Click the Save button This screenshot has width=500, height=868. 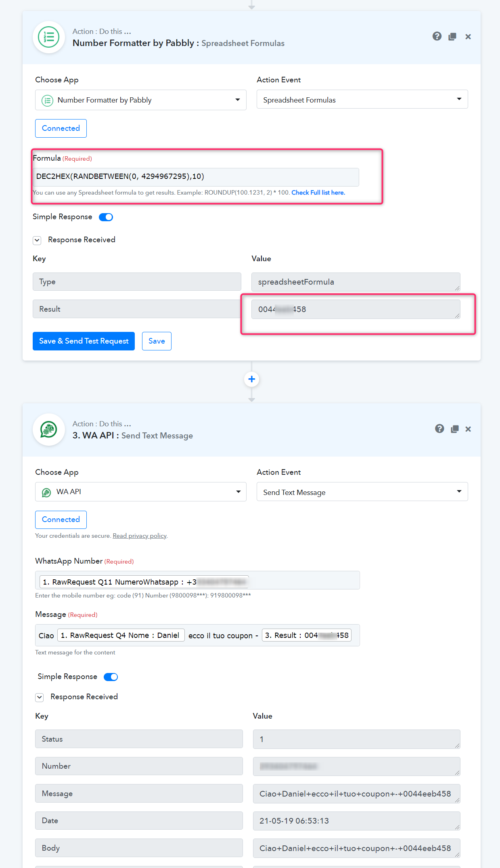(x=157, y=341)
